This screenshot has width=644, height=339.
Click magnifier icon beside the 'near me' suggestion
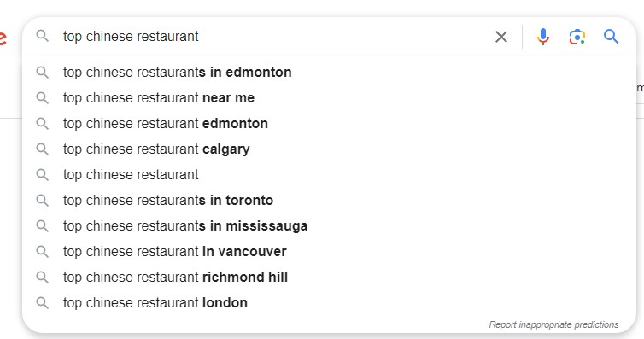point(43,97)
